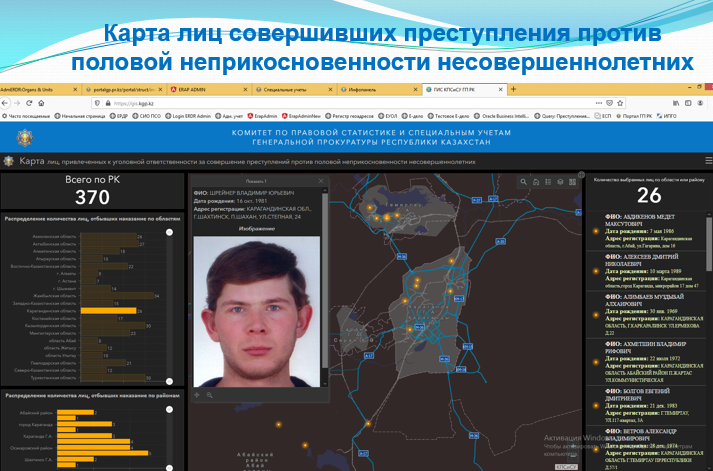Switch to portalgp.pr.kz browser tab
The height and width of the screenshot is (471, 713).
(124, 90)
